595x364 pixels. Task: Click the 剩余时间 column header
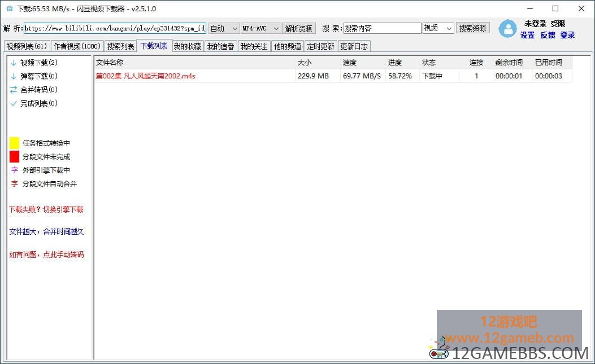513,63
